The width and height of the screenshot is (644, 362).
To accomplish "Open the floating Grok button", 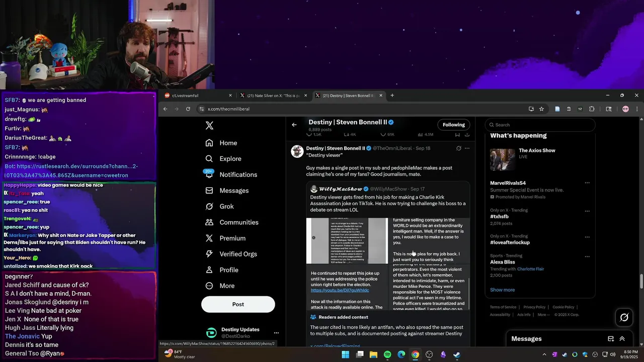I will pyautogui.click(x=624, y=317).
